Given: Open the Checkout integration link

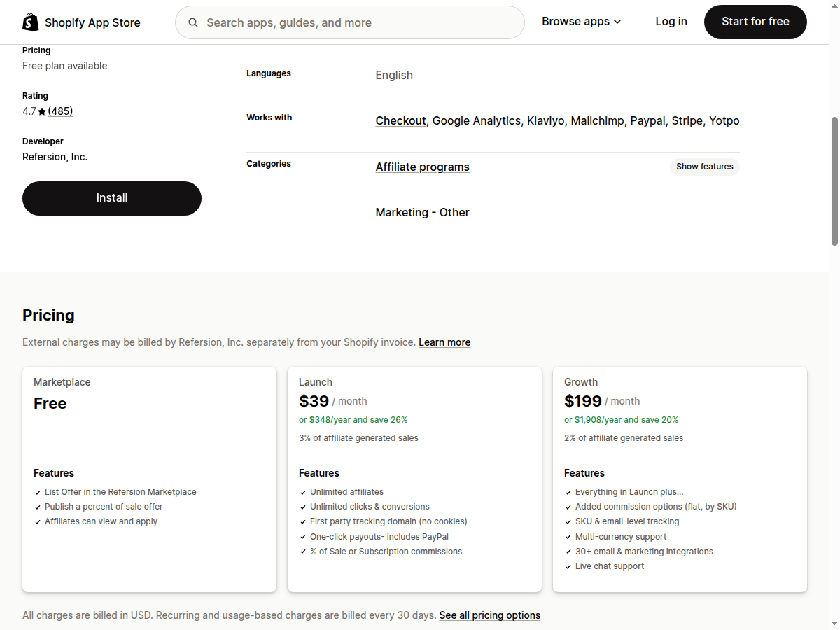Looking at the screenshot, I should 400,120.
